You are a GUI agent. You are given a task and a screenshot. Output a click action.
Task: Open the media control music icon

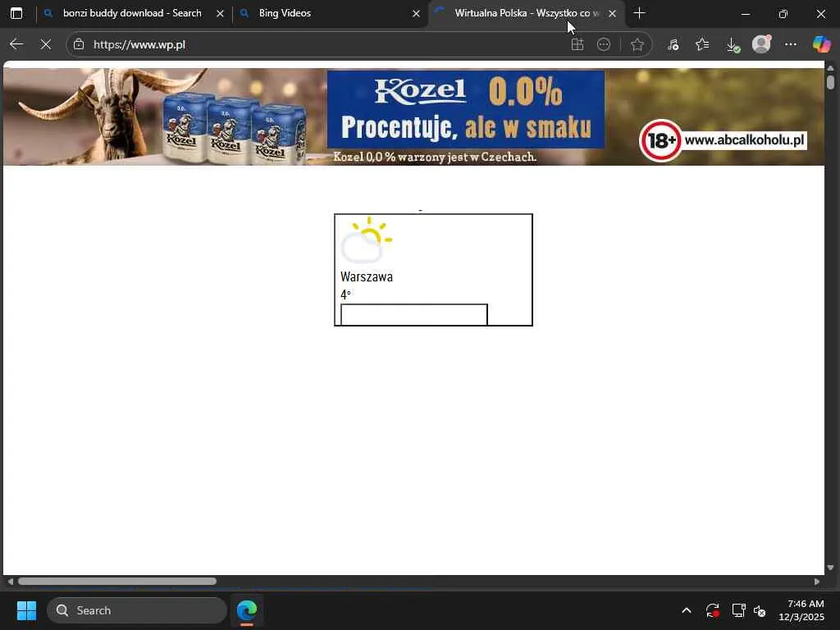pyautogui.click(x=673, y=44)
